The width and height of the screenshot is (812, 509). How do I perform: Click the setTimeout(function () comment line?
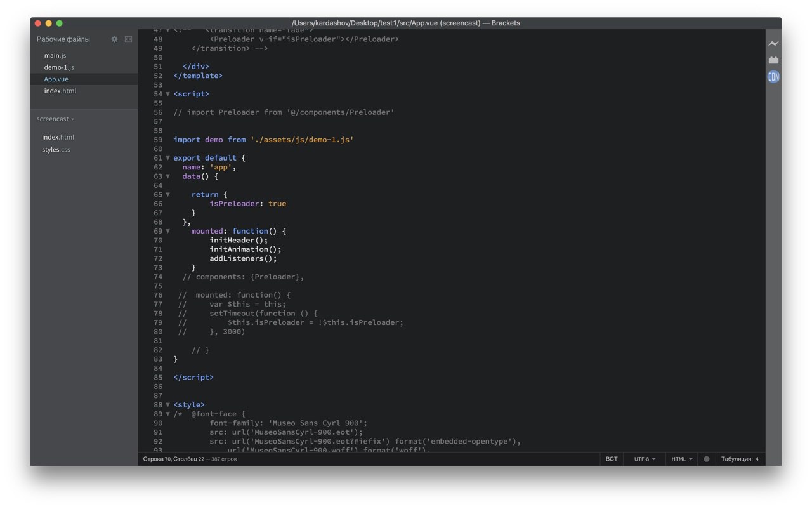pyautogui.click(x=248, y=314)
